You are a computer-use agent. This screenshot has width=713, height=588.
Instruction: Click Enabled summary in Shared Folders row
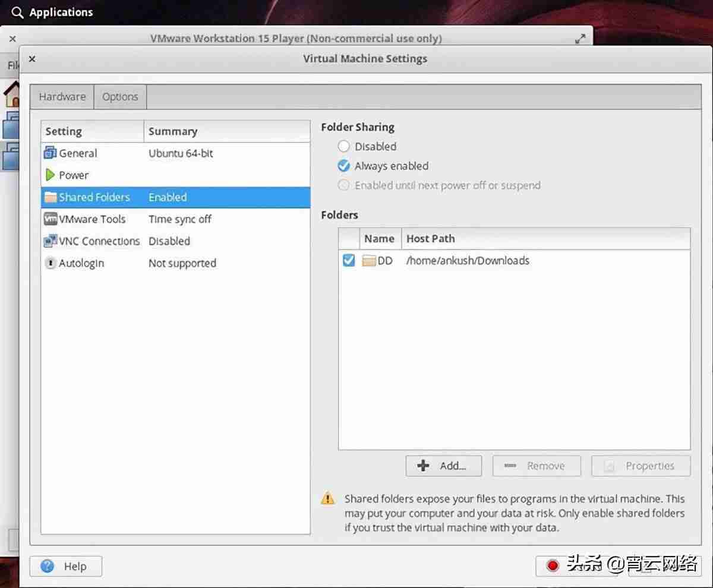click(x=168, y=197)
